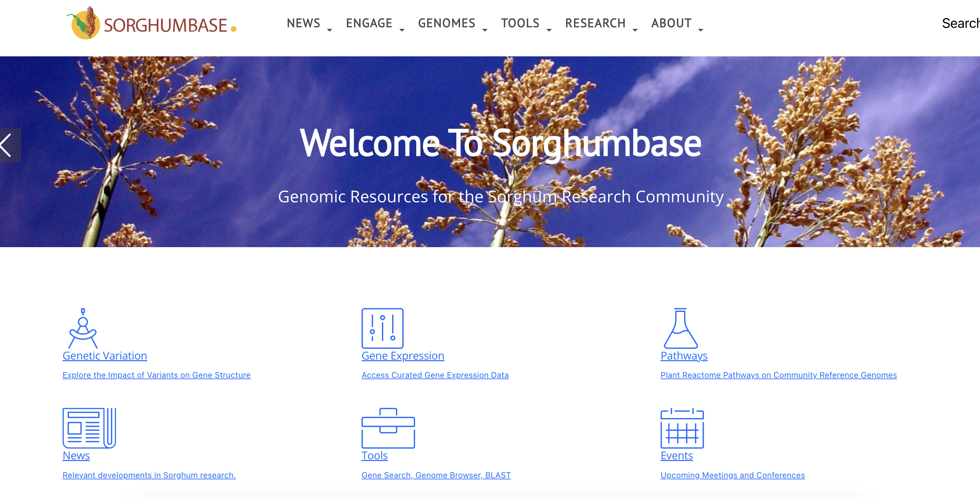Screen dimensions: 980x497
Task: Expand the TOOLS dropdown arrow
Action: [x=549, y=30]
